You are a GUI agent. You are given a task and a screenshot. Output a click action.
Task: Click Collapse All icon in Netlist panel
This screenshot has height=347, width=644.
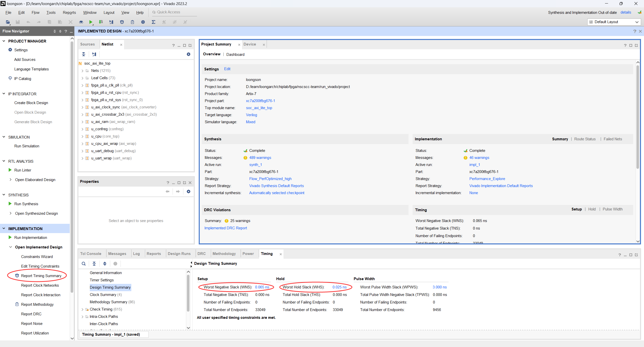(84, 54)
